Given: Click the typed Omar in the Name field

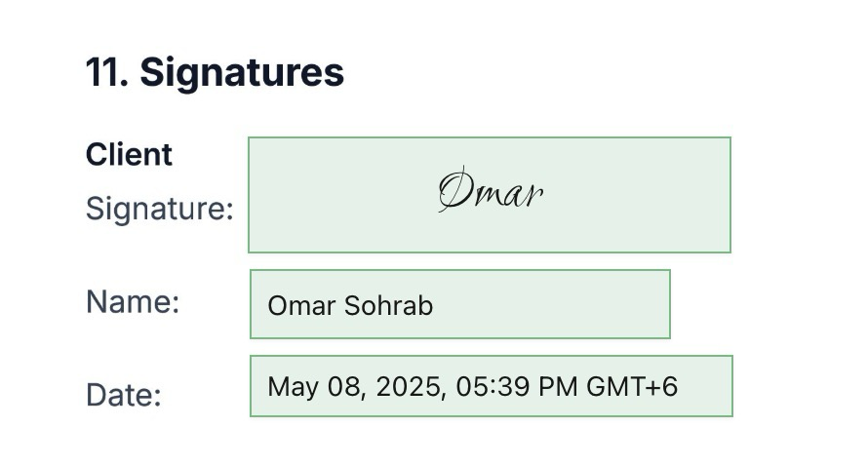Looking at the screenshot, I should (301, 305).
